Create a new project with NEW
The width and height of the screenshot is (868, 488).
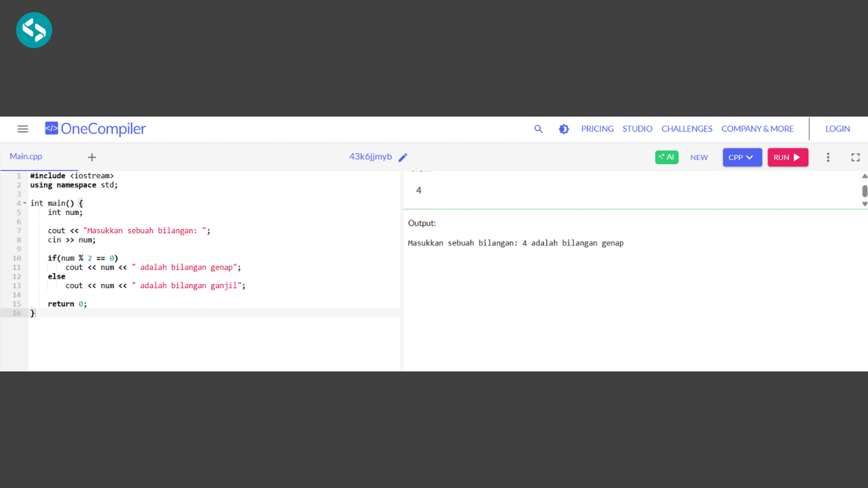click(x=699, y=157)
